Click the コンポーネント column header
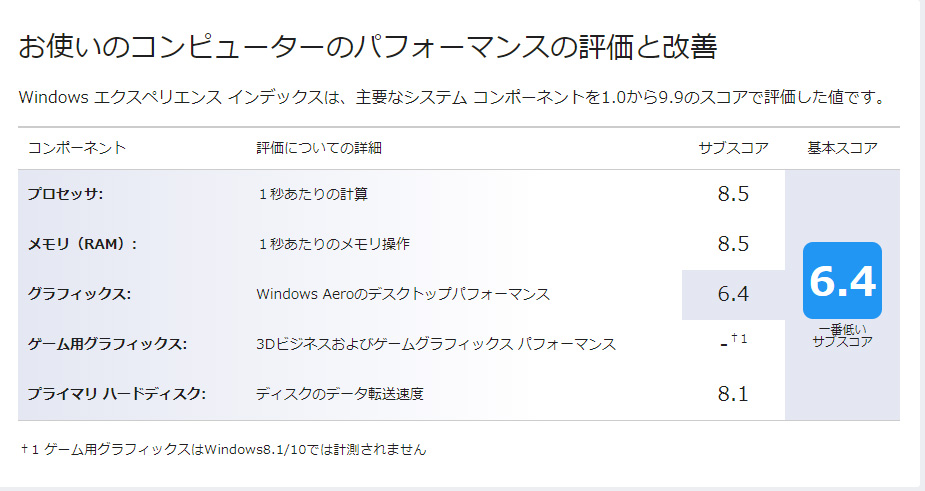925x491 pixels. [x=77, y=148]
